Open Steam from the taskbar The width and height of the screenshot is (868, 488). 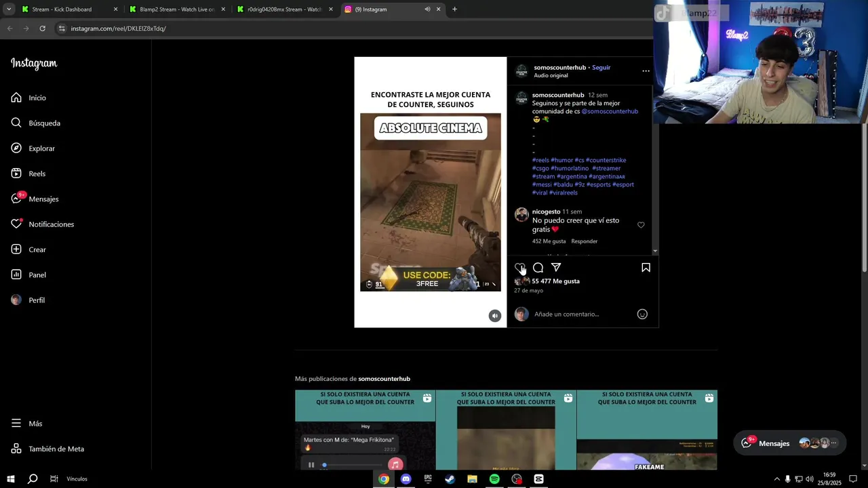click(x=450, y=479)
